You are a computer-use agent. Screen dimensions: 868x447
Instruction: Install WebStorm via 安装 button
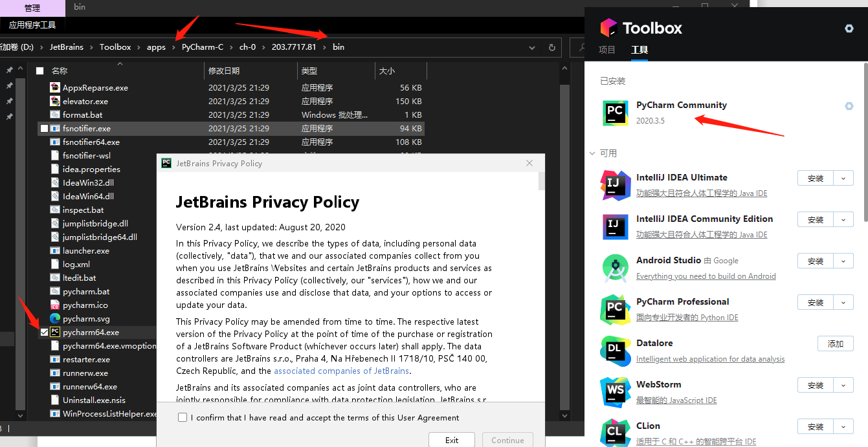[x=816, y=386]
